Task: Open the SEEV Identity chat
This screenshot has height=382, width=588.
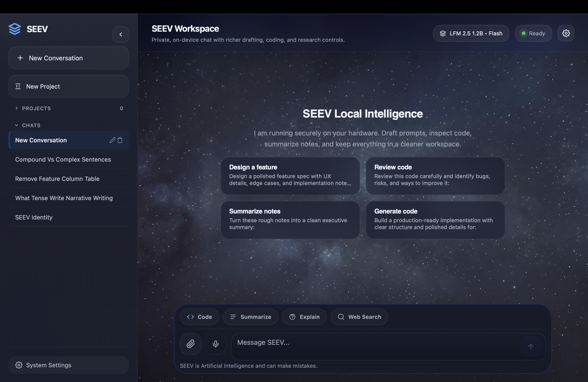Action: [x=69, y=217]
